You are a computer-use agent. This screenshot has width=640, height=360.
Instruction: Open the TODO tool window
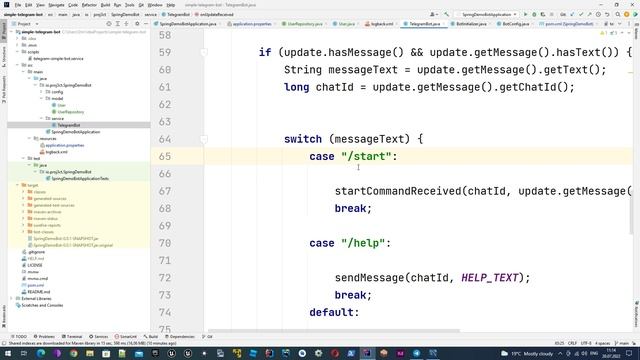click(19, 337)
